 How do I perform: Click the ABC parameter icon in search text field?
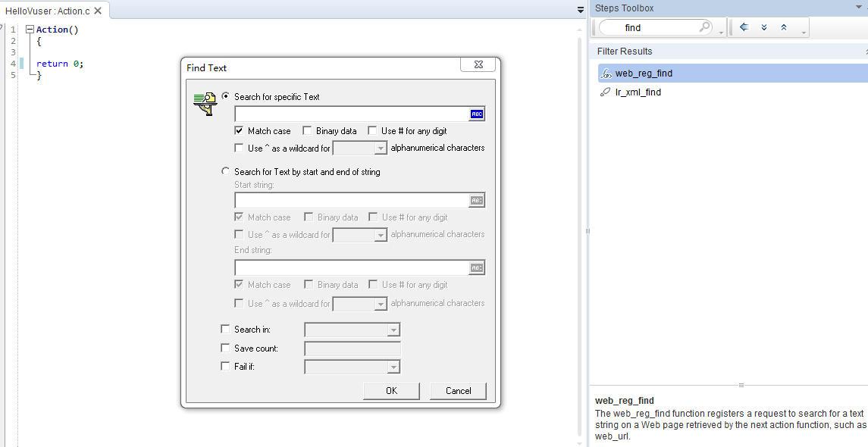click(477, 114)
